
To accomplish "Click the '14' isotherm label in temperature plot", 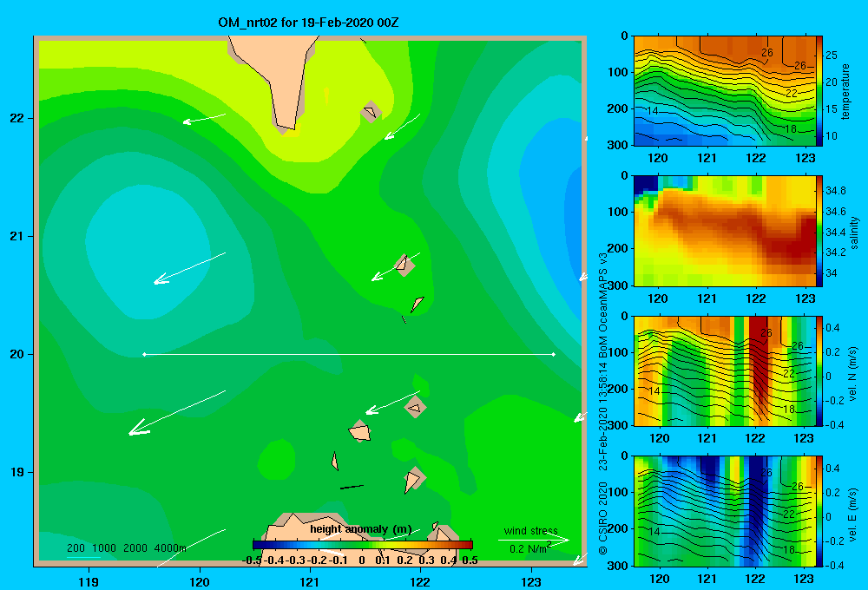I will [653, 111].
